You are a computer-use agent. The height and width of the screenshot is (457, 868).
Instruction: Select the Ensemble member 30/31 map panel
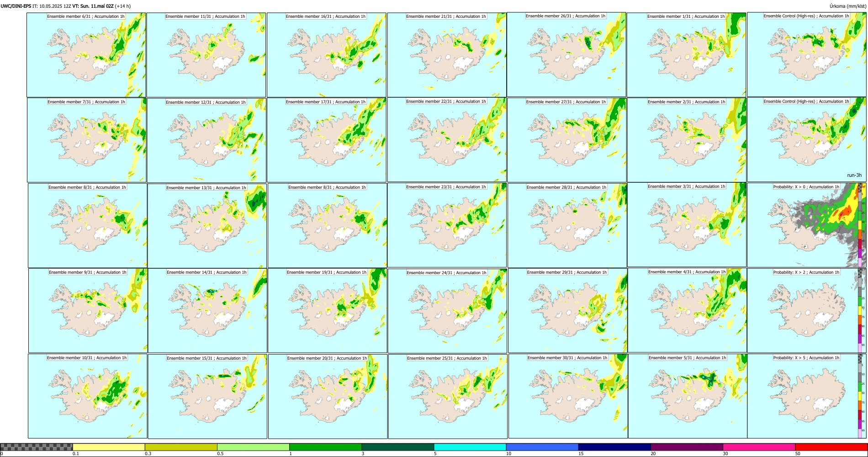coord(568,396)
